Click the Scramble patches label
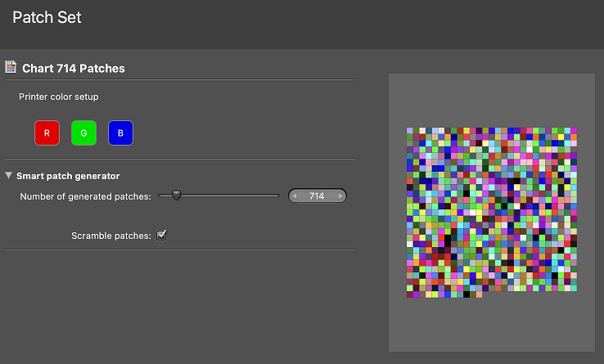The image size is (604, 364). (110, 236)
